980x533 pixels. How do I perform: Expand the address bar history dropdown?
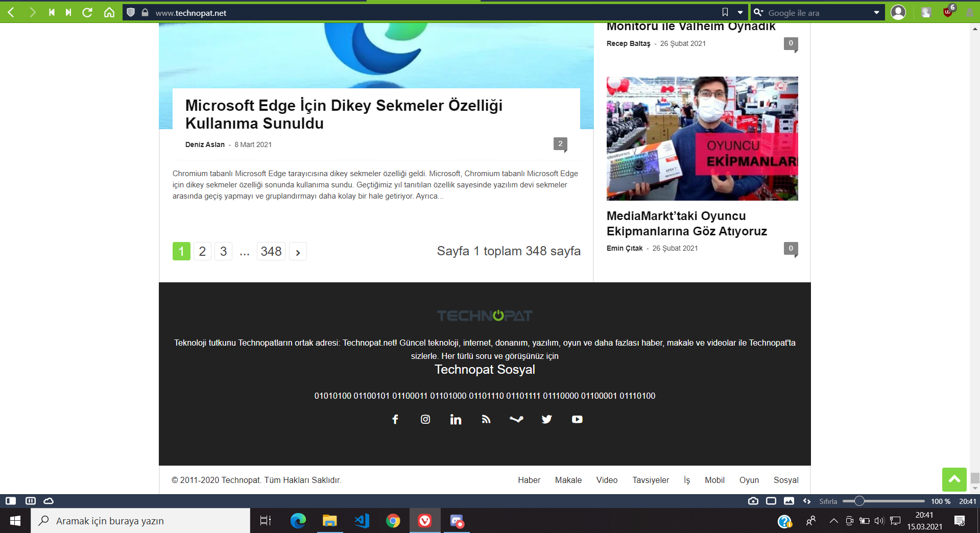point(740,12)
